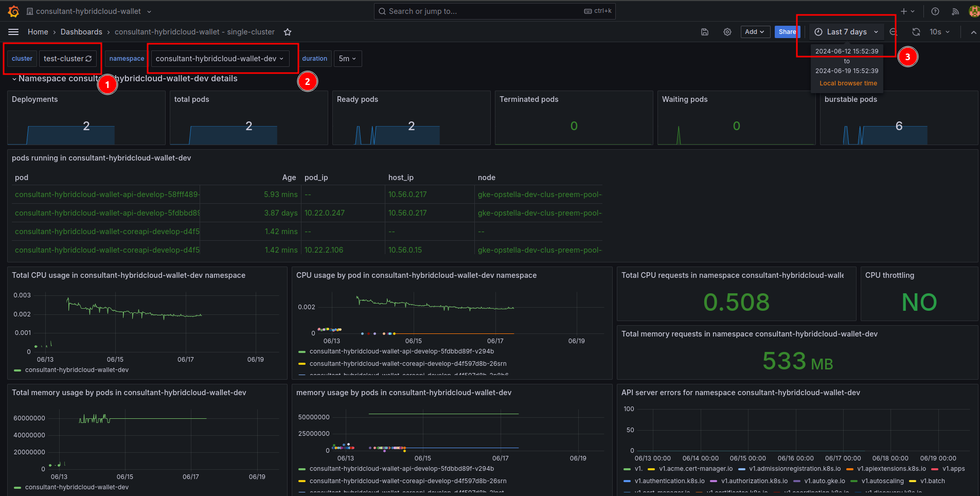Open the user profile avatar
The image size is (980, 496).
click(x=974, y=11)
